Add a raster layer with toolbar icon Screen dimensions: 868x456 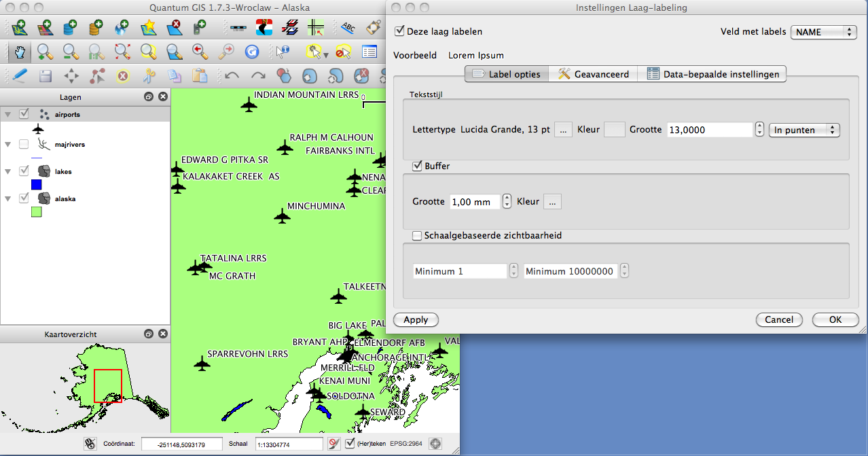(x=45, y=28)
